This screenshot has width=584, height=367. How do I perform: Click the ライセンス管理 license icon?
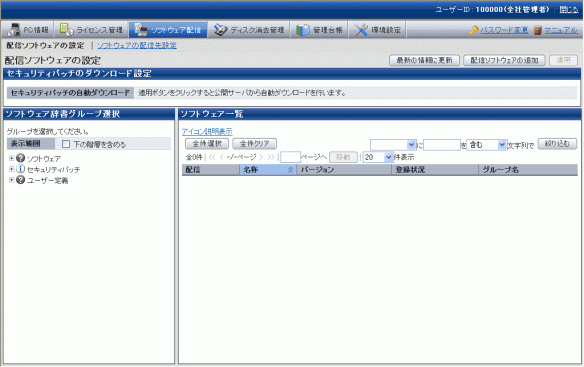click(66, 30)
